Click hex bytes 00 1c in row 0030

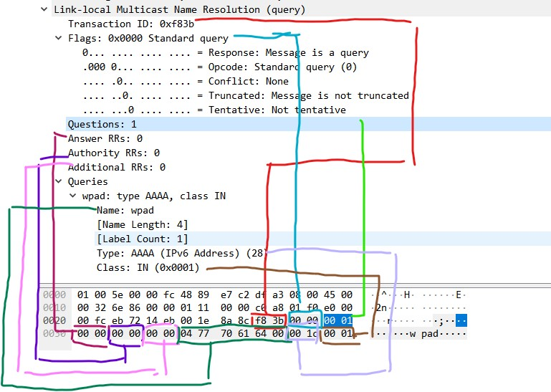coord(304,334)
